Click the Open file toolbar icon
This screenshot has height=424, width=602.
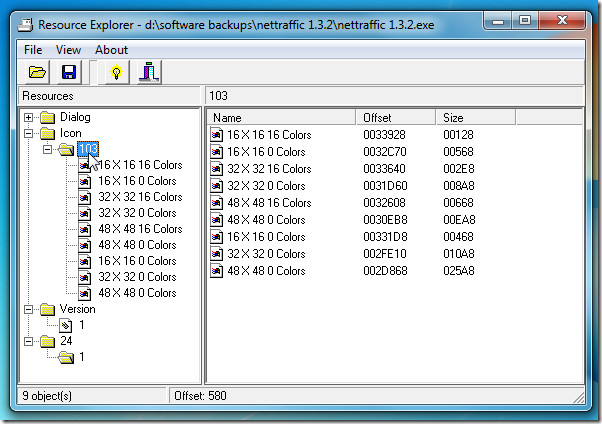[x=37, y=72]
